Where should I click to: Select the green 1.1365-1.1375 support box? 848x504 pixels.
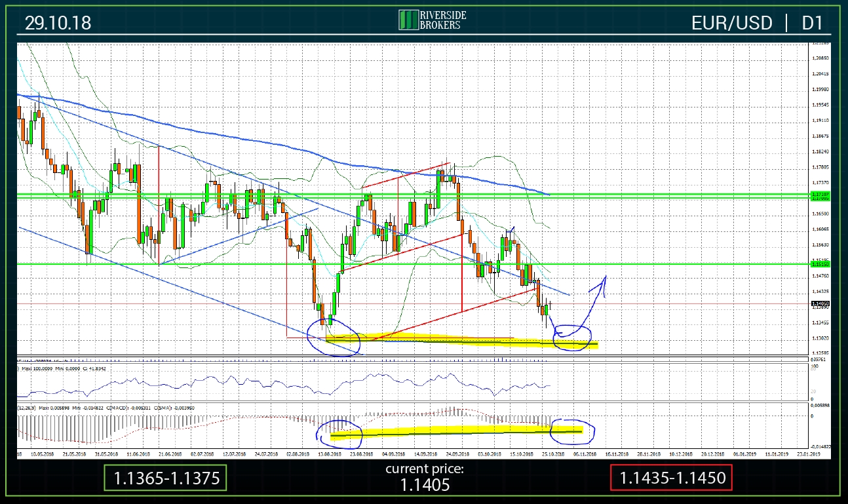click(166, 478)
